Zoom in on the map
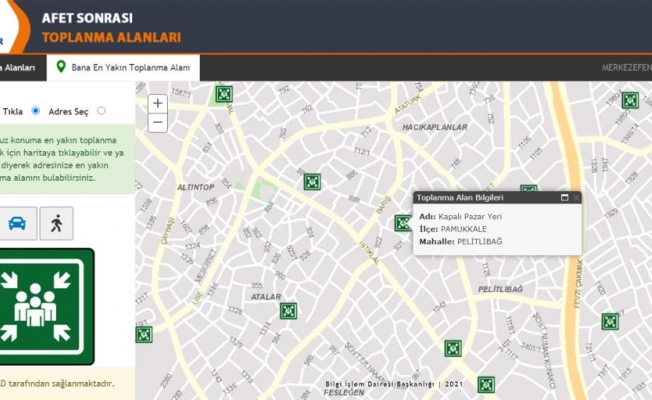The width and height of the screenshot is (652, 400). (x=157, y=103)
